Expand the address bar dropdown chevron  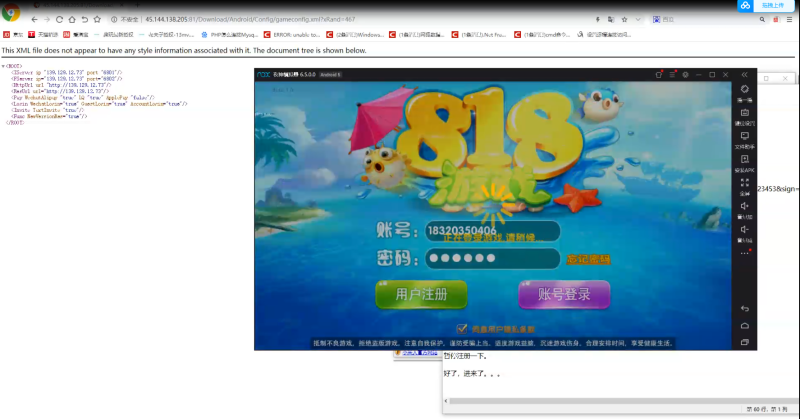point(638,19)
